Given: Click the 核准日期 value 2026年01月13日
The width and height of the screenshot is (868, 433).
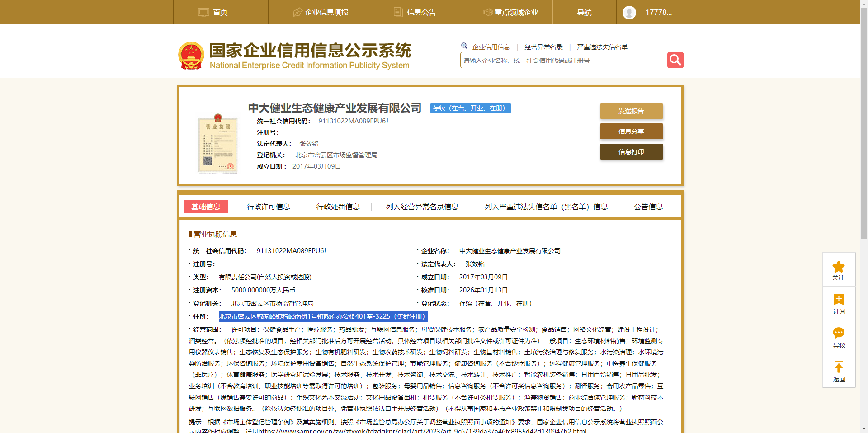Looking at the screenshot, I should pyautogui.click(x=483, y=290).
